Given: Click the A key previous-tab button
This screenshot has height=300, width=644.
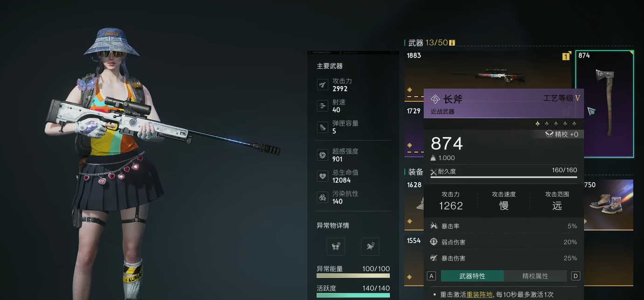Looking at the screenshot, I should pyautogui.click(x=431, y=276).
